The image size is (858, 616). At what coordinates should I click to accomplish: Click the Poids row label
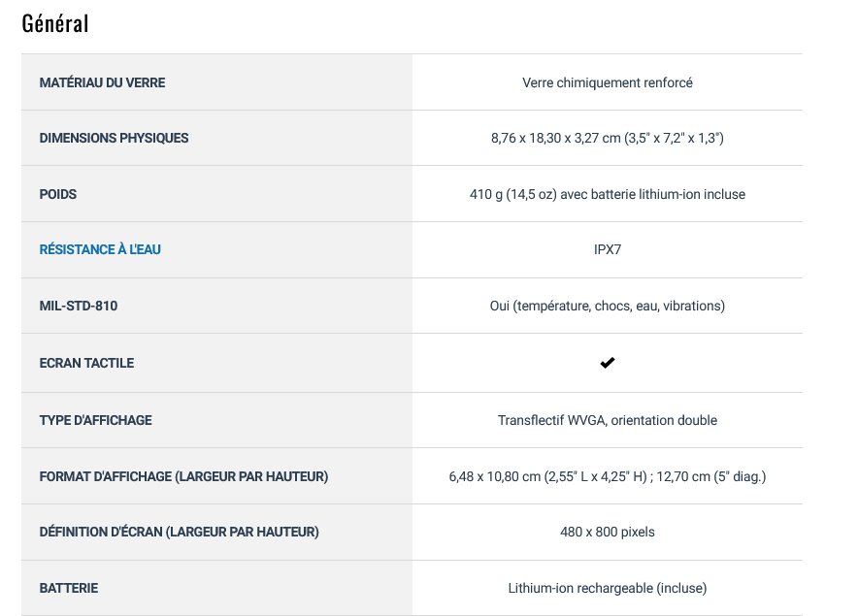tap(58, 194)
